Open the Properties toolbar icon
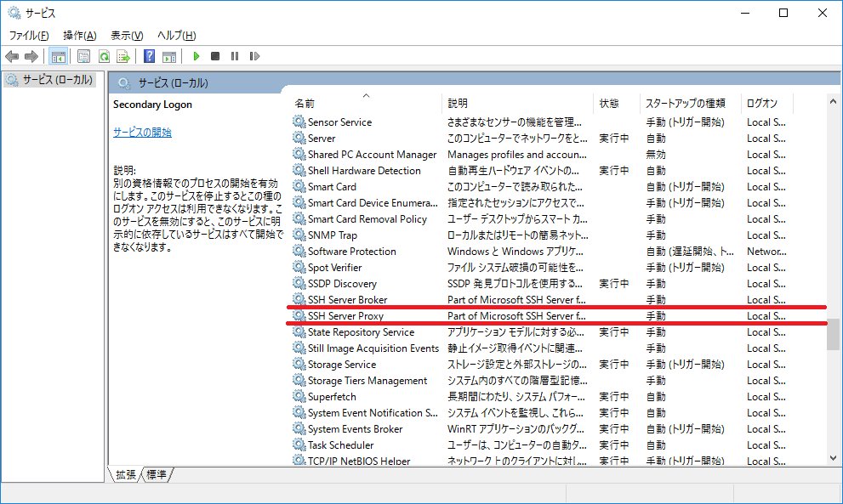Image resolution: width=843 pixels, height=504 pixels. [x=83, y=56]
